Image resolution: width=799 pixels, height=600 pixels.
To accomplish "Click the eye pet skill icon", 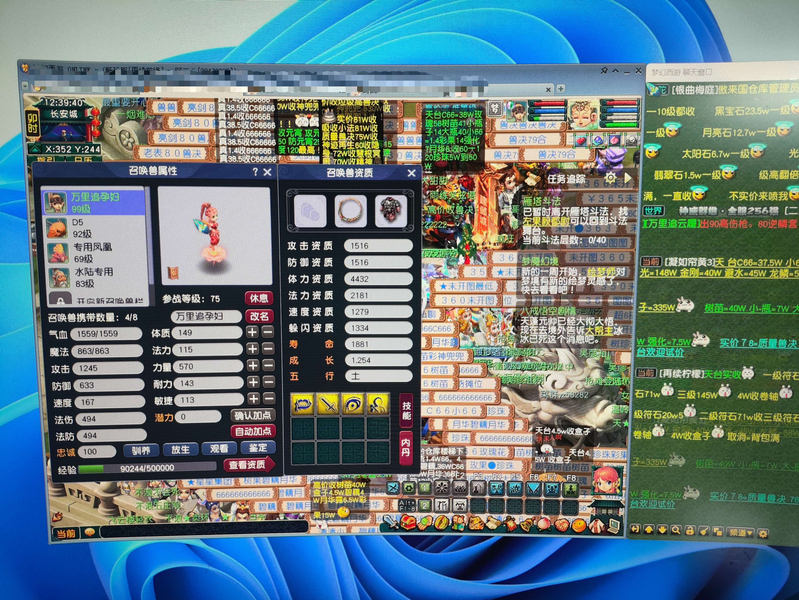I will coord(353,403).
